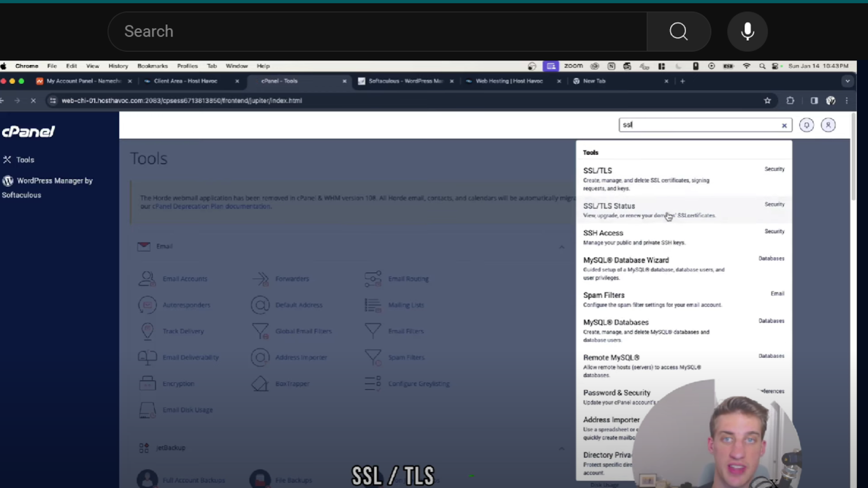The height and width of the screenshot is (488, 868).
Task: Focus the YouTube Search input field
Action: (377, 31)
